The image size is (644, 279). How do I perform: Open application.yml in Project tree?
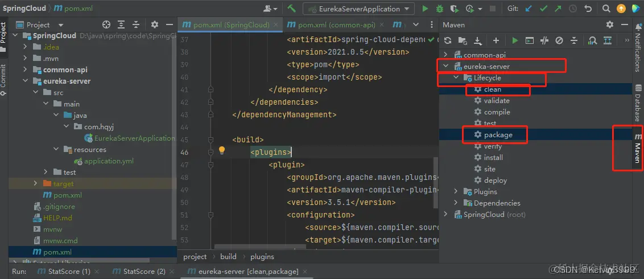coord(109,161)
